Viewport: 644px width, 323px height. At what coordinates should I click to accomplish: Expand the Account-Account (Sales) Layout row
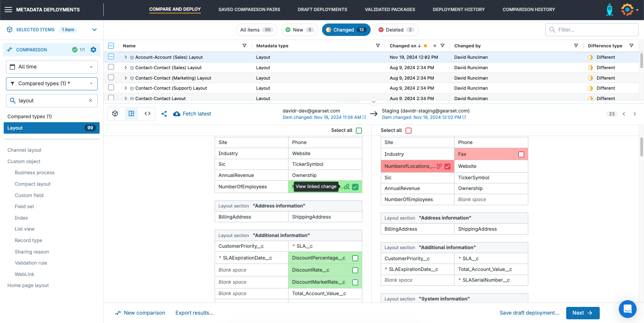(126, 57)
